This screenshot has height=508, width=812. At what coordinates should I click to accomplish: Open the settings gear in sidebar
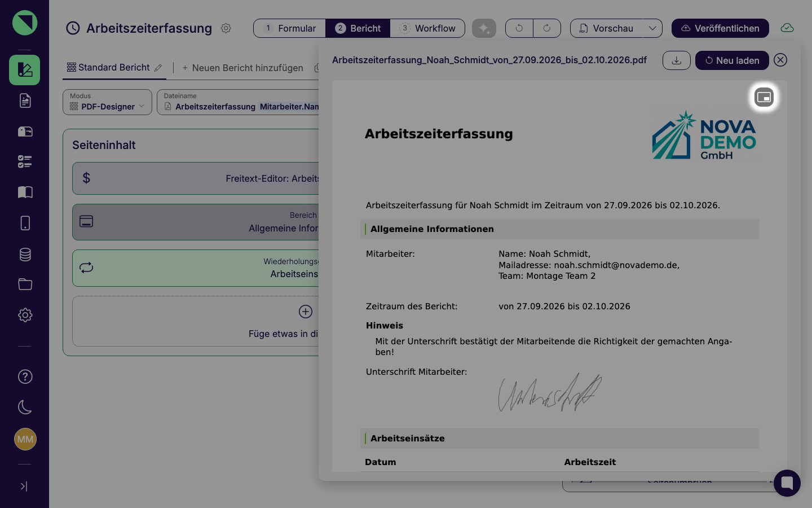(x=25, y=315)
